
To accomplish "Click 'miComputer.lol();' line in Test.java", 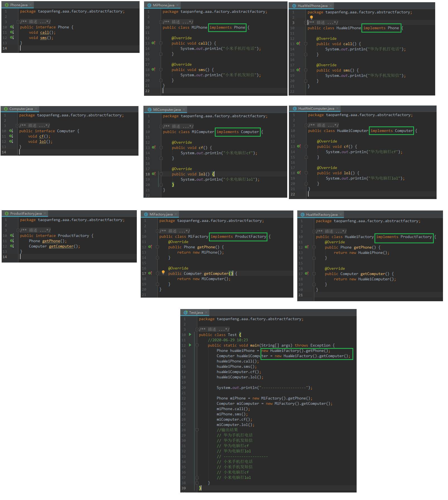I will pos(235,425).
